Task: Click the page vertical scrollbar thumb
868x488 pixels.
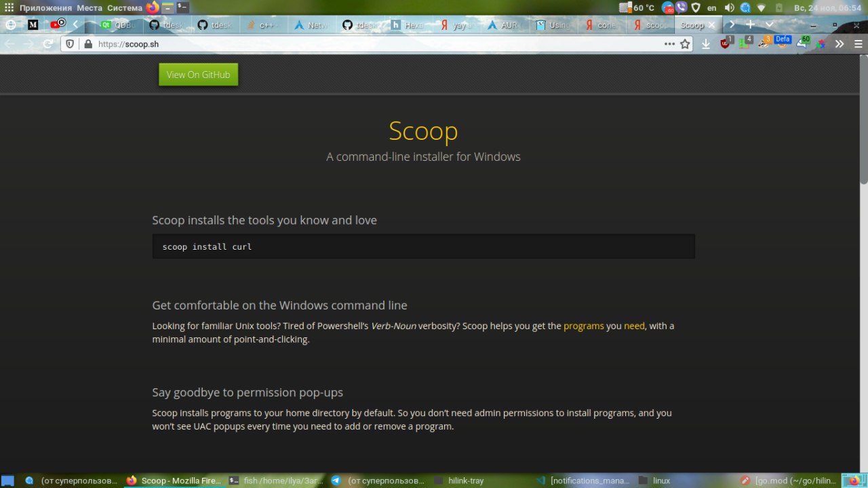Action: (864, 120)
